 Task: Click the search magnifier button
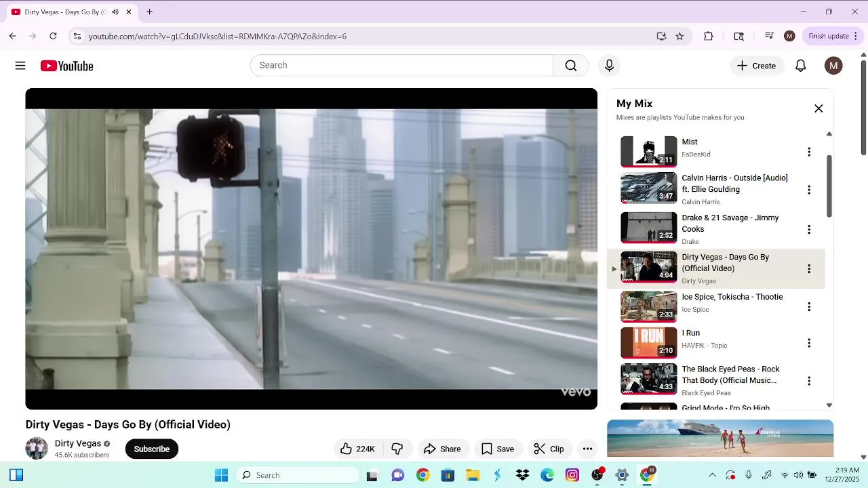tap(571, 65)
